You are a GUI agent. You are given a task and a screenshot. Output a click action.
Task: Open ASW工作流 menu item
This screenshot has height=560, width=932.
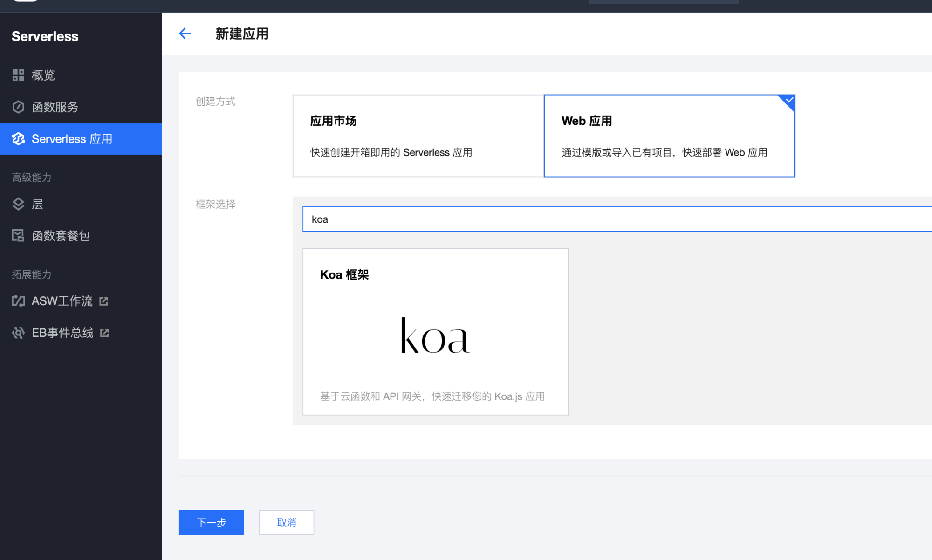click(81, 301)
